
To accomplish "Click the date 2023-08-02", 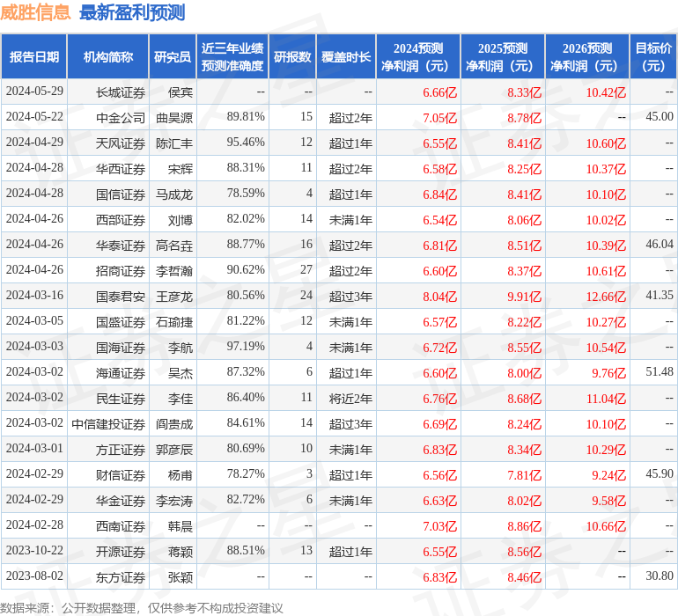I will point(34,576).
